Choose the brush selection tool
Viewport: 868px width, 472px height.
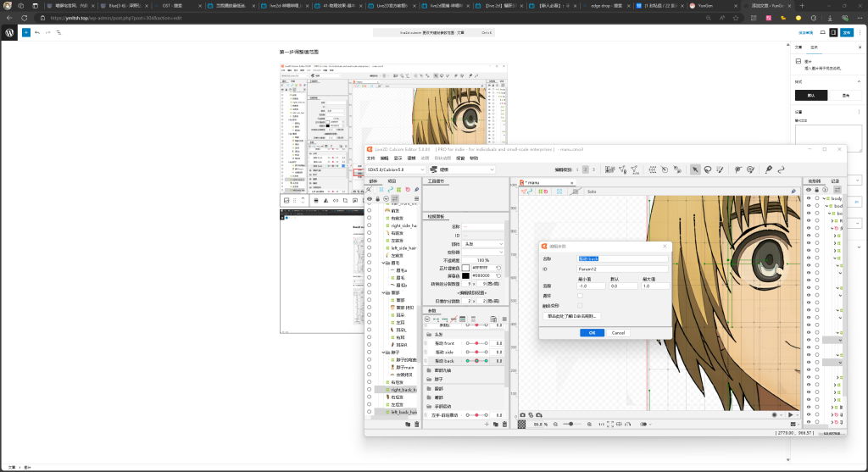coord(720,169)
